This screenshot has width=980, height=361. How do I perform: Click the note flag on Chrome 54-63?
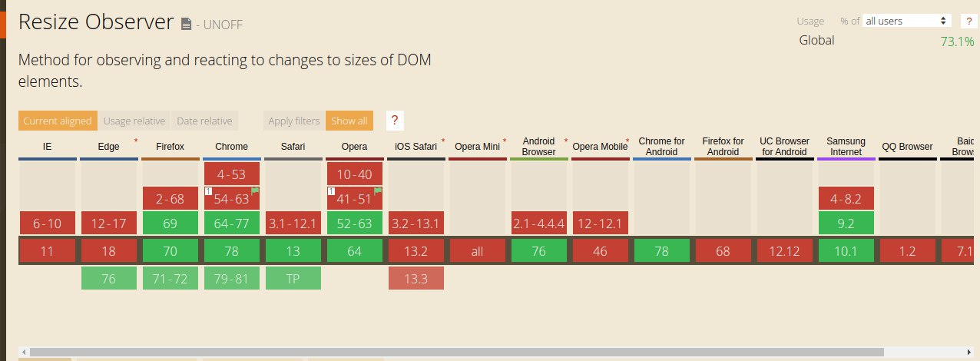255,191
